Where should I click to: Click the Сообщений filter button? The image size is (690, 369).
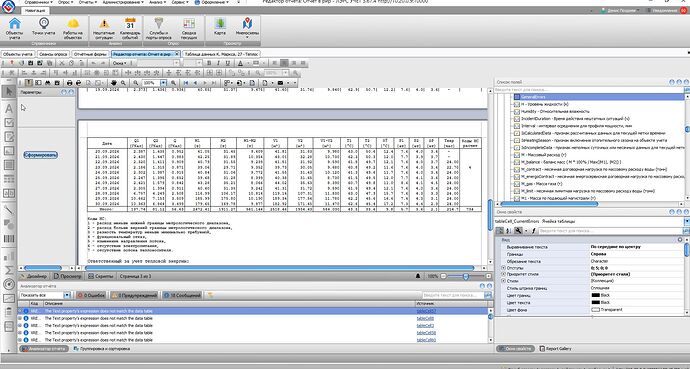click(x=182, y=295)
